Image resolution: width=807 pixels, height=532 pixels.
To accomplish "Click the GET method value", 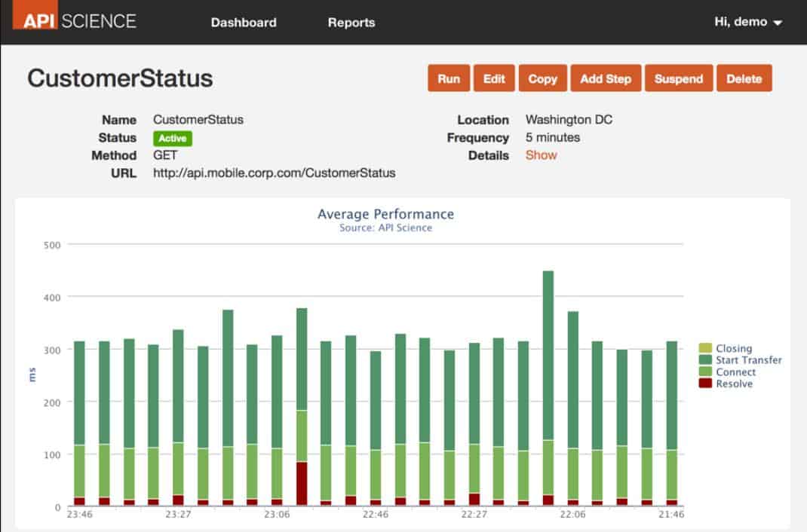I will point(164,155).
